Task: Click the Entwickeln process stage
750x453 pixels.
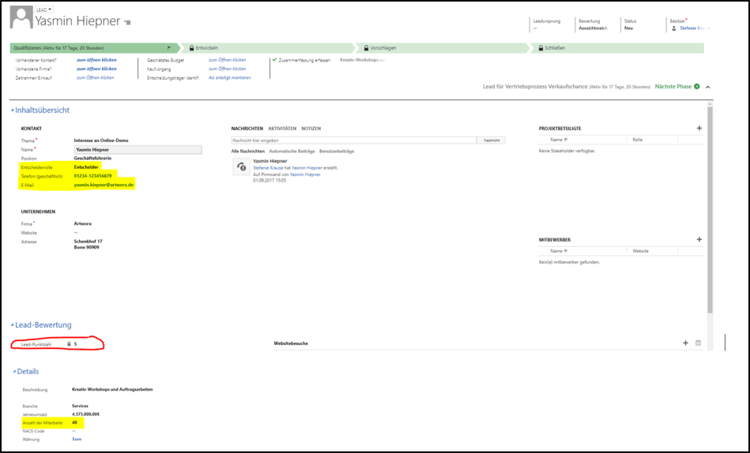Action: [x=210, y=47]
